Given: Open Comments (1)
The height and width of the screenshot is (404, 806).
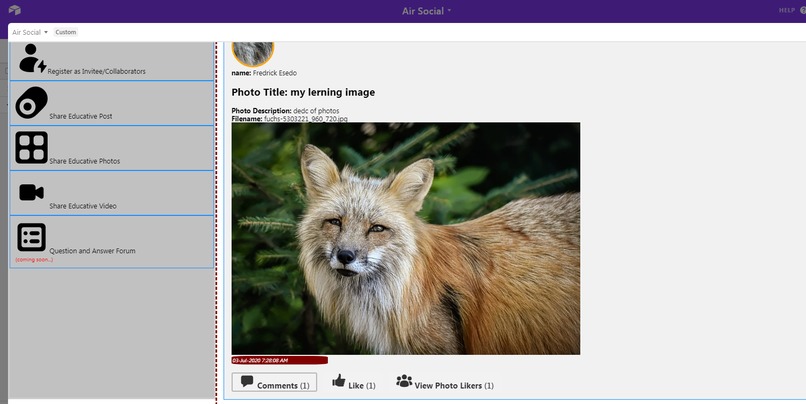Looking at the screenshot, I should [x=274, y=382].
